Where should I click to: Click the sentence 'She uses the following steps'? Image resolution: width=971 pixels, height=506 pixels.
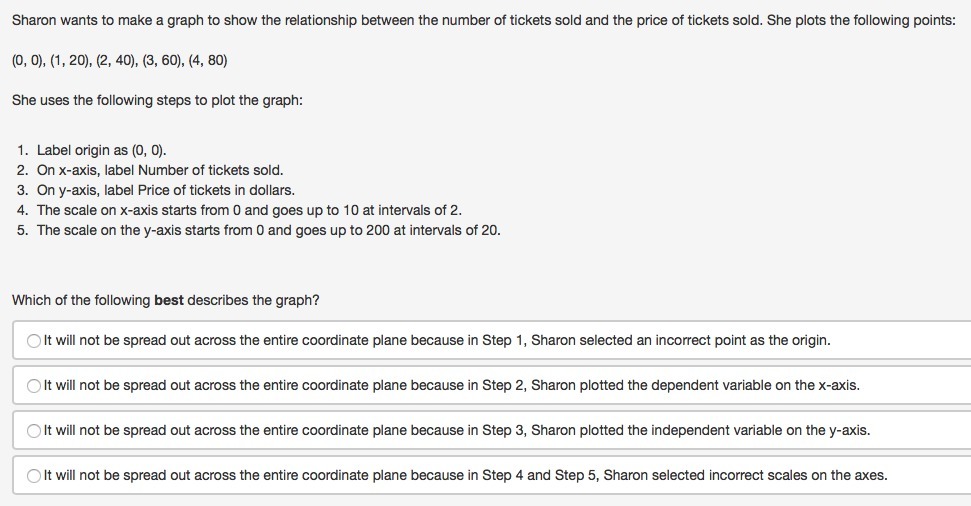[x=157, y=100]
